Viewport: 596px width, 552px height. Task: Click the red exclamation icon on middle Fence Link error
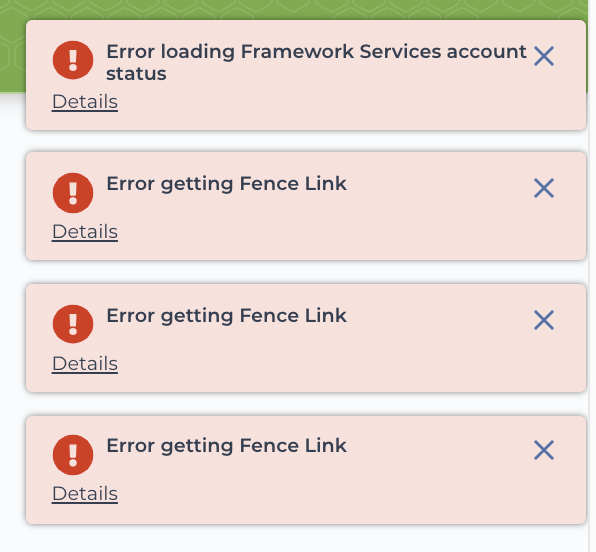[x=73, y=324]
